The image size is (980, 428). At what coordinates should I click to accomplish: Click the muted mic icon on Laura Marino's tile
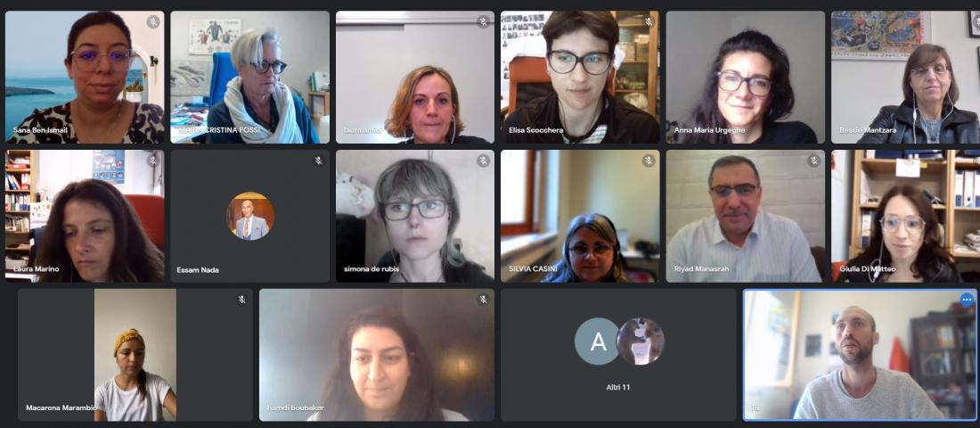pos(153,160)
